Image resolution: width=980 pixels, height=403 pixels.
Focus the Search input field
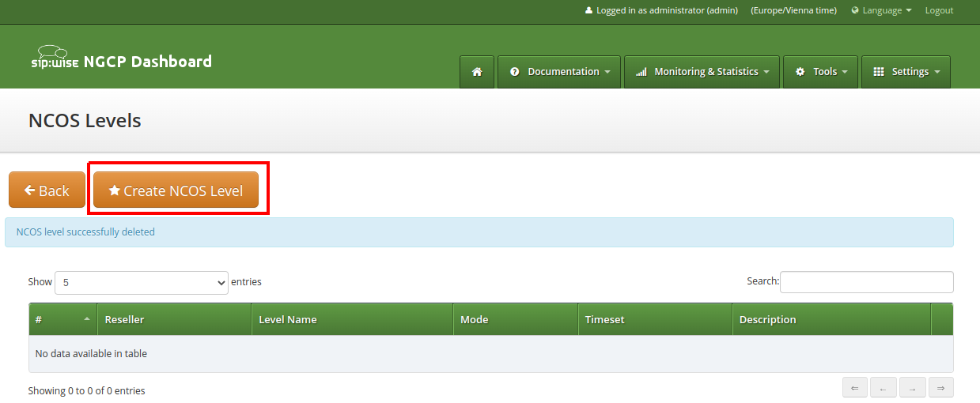click(866, 282)
